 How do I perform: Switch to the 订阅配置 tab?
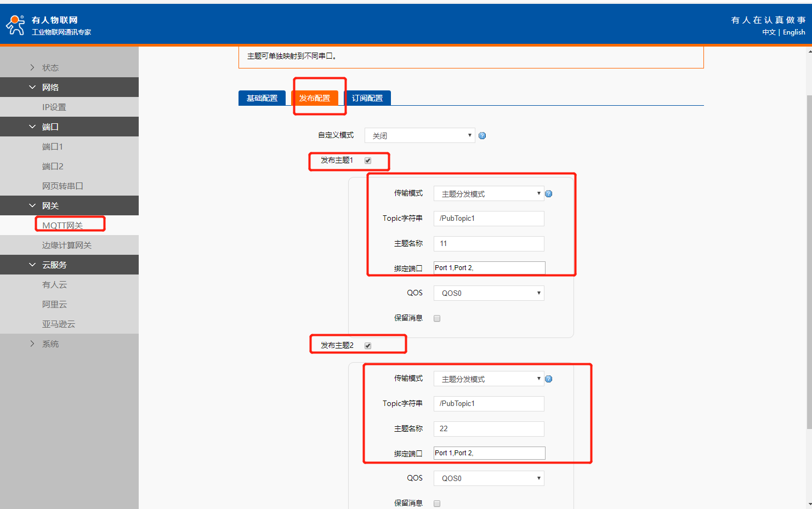[x=367, y=98]
